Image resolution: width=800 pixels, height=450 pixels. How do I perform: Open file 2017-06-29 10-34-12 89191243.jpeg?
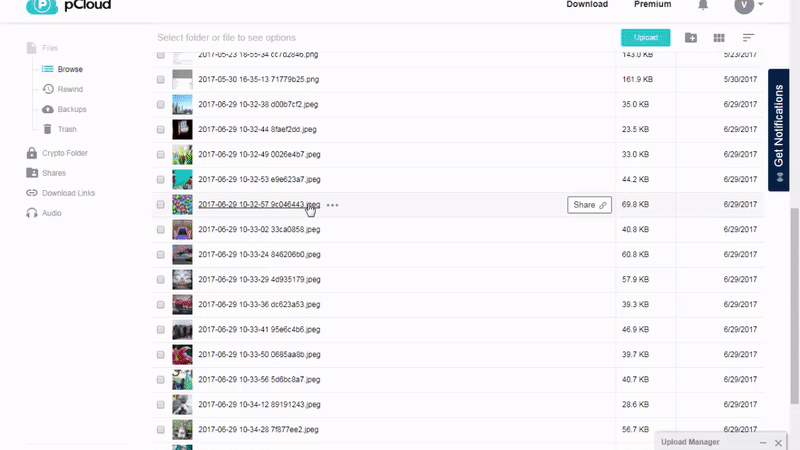[259, 404]
